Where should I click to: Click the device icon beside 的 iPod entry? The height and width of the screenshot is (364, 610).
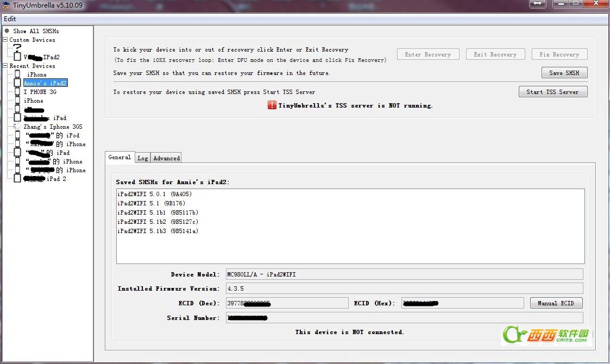coord(17,135)
